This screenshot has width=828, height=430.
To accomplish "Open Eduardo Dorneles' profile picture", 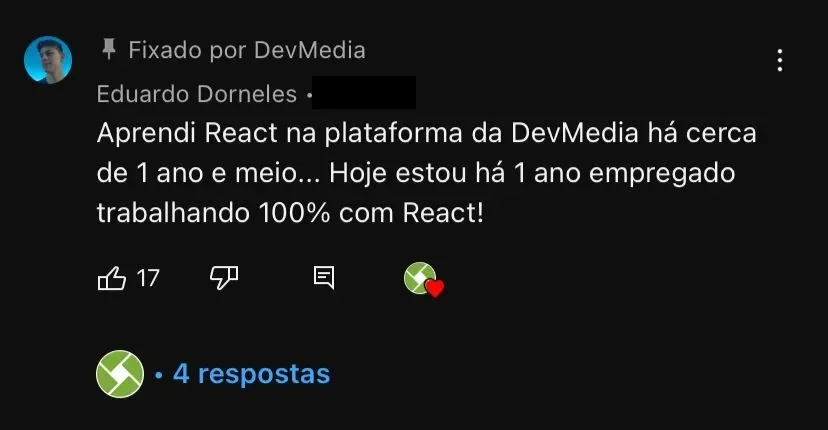I will coord(48,60).
